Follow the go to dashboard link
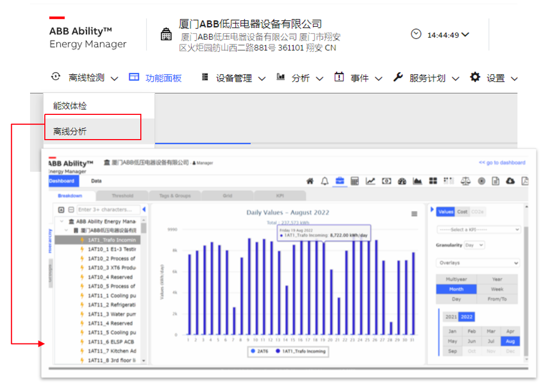The width and height of the screenshot is (547, 392). (502, 163)
